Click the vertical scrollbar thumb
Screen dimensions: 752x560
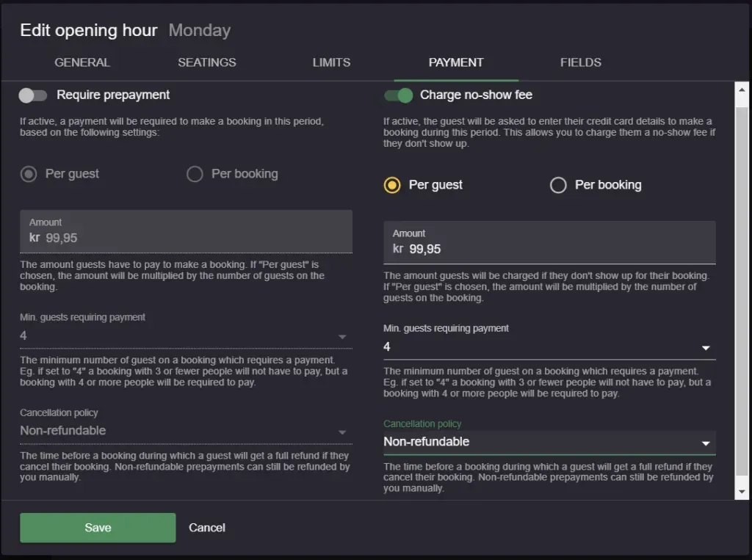tap(742, 291)
